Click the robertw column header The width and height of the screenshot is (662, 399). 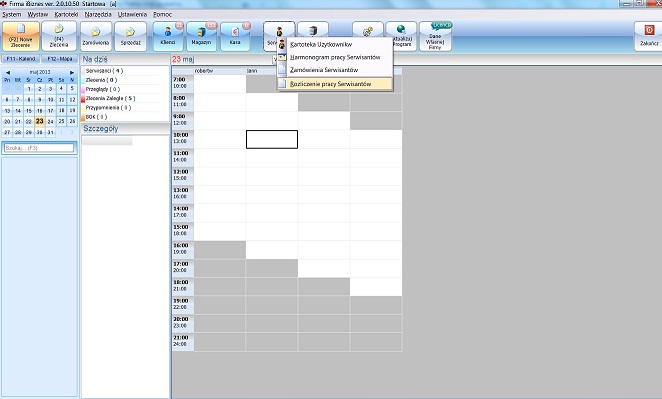coord(220,71)
